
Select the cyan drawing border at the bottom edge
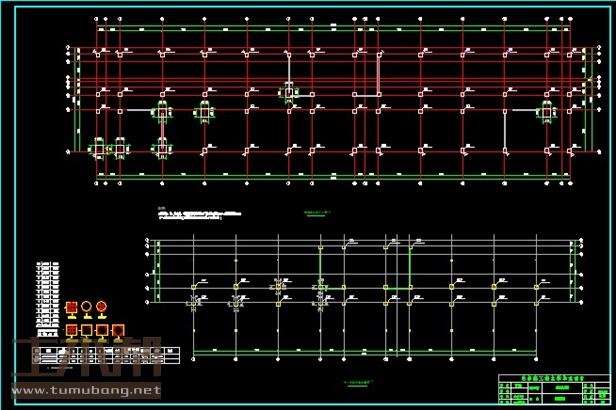click(300, 404)
